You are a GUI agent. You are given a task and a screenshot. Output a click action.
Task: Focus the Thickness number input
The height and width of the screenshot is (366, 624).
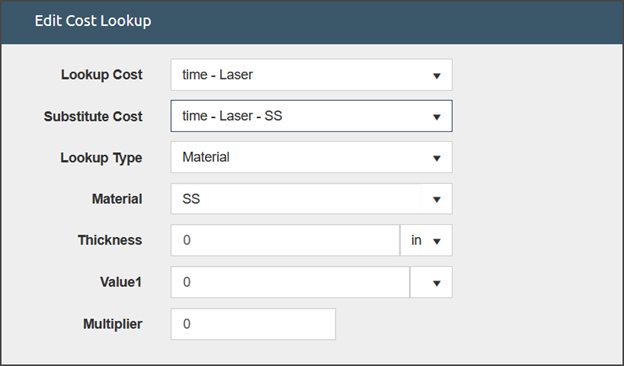point(285,240)
